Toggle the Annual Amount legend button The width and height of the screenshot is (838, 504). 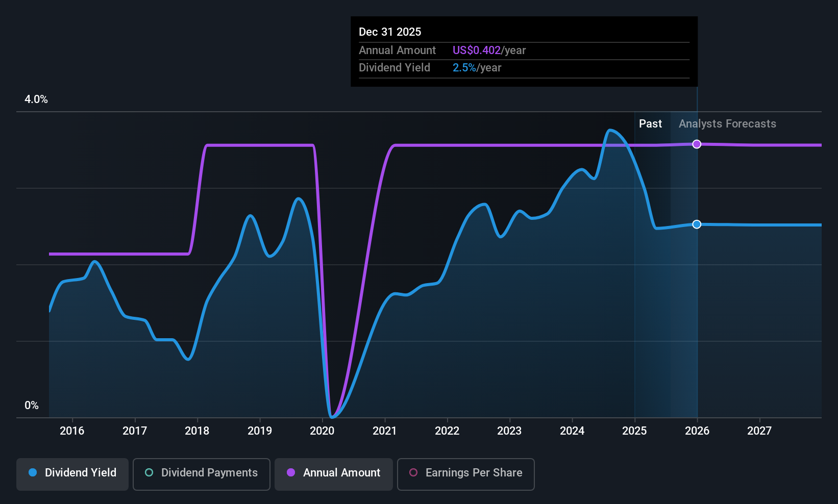tap(334, 474)
